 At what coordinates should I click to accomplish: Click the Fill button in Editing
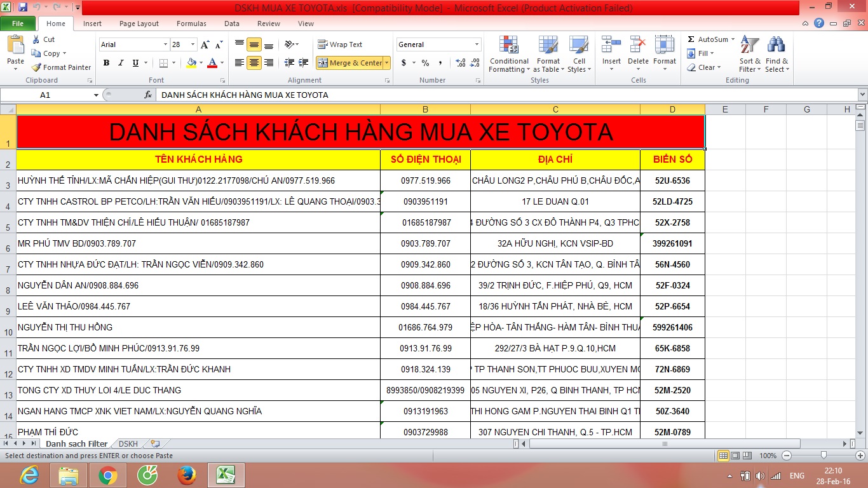click(x=701, y=53)
